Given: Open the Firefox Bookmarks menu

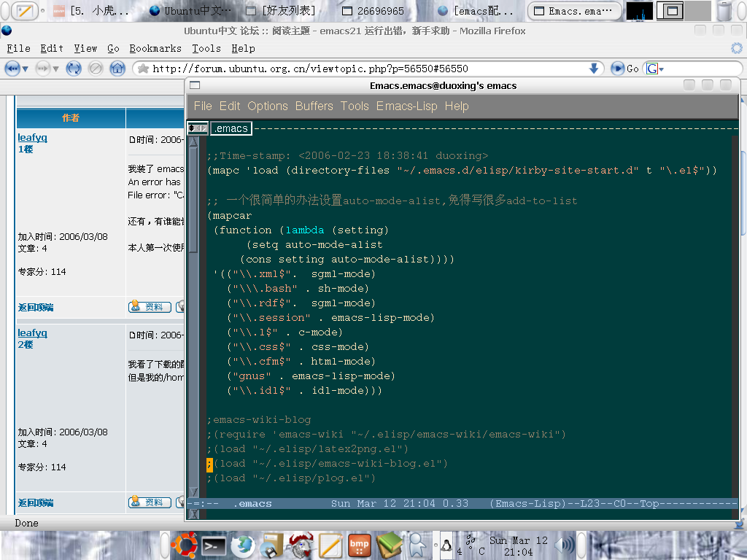Looking at the screenshot, I should pos(155,48).
